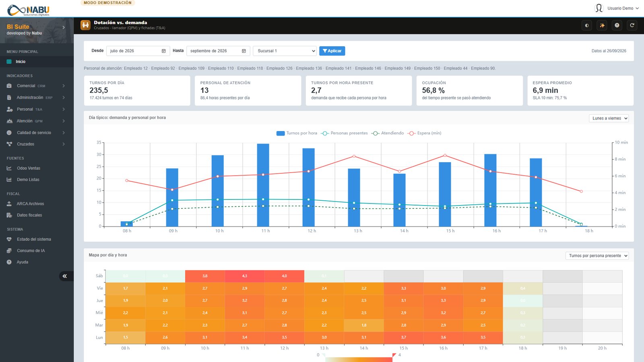Click the 'Datos al 26/09/2026' text
Viewport: 644px width, 362px height.
tap(609, 51)
